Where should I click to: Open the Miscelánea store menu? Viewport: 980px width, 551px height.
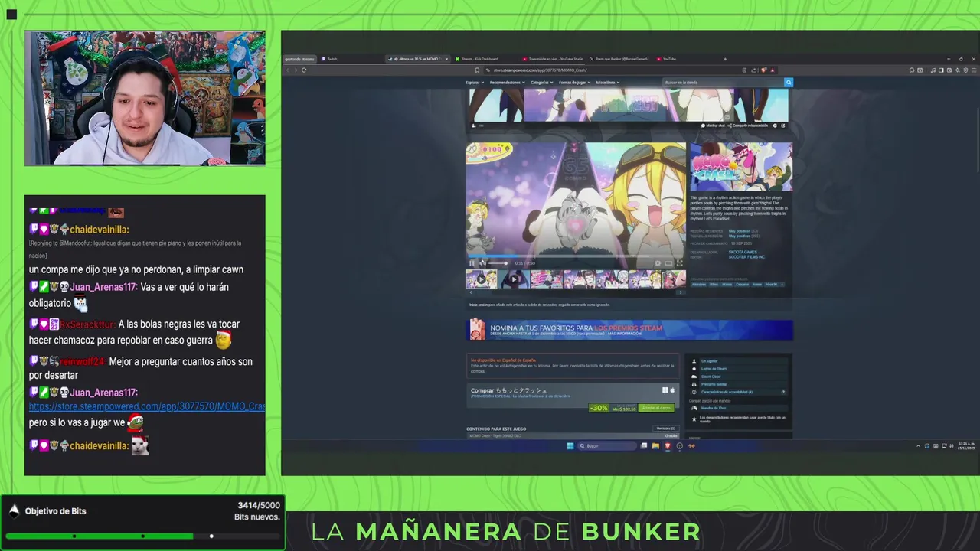pos(607,83)
